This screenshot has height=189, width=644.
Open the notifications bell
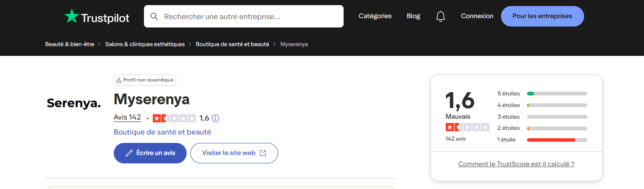click(x=440, y=16)
